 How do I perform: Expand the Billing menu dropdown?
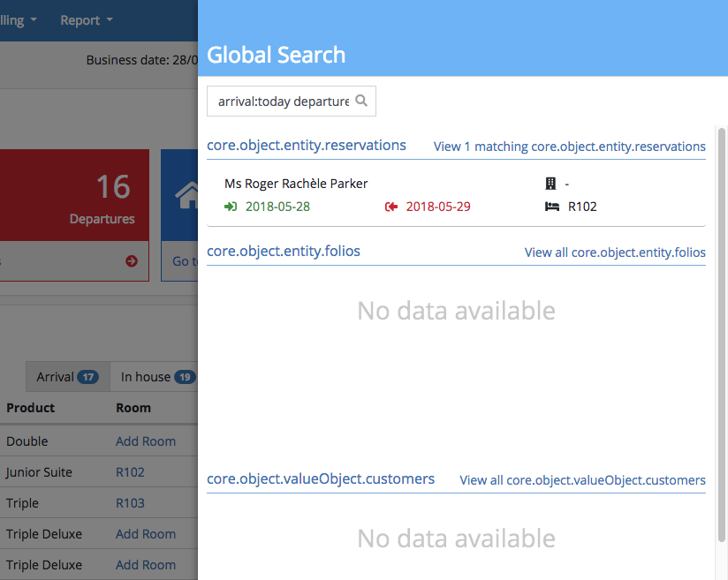(x=18, y=19)
